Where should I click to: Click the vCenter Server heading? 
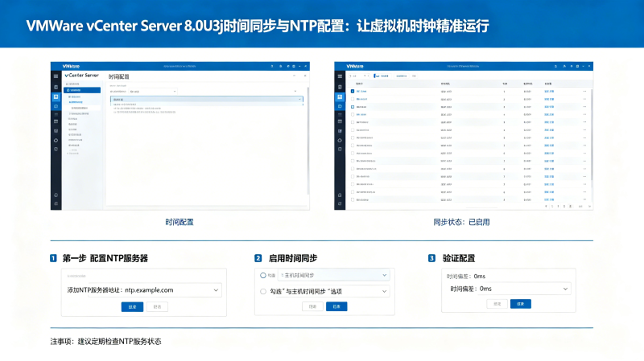coord(82,76)
